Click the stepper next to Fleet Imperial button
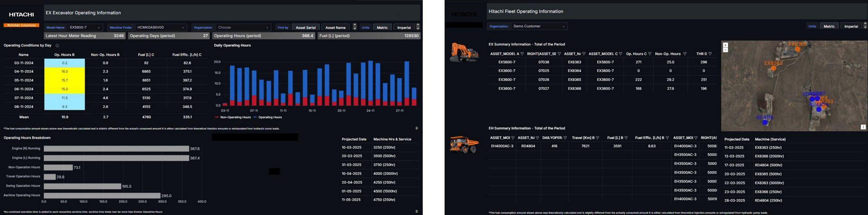Image resolution: width=868 pixels, height=215 pixels. (x=865, y=26)
